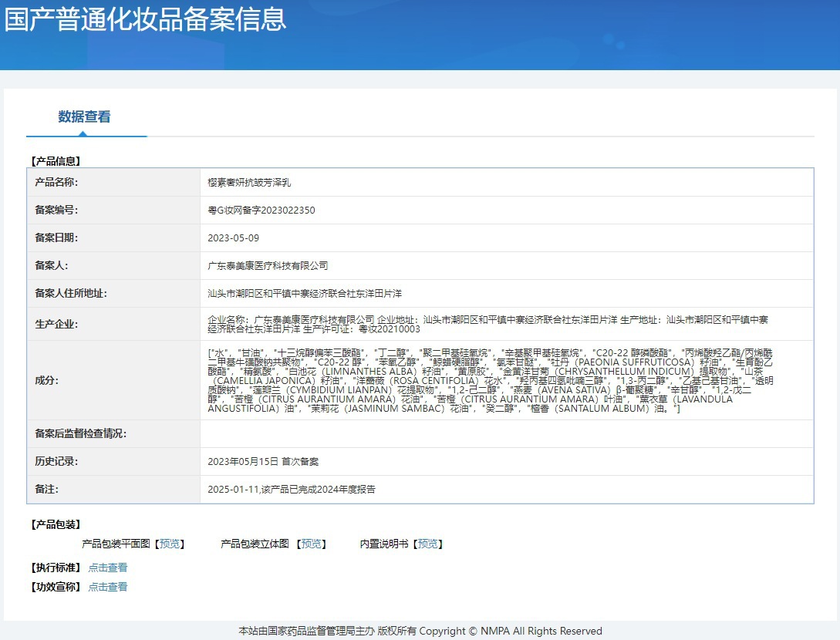Click the filing date 2023-05-09 value
This screenshot has height=640, width=840.
[234, 238]
